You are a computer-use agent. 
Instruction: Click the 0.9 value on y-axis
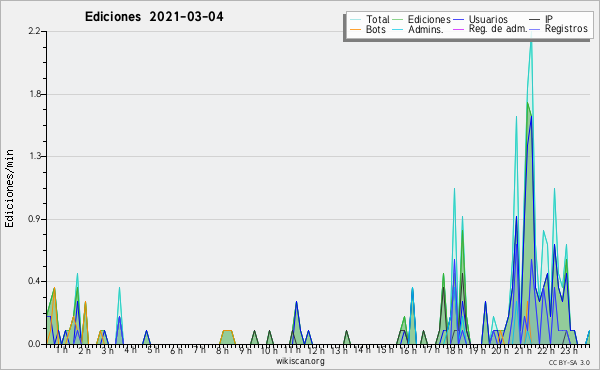click(x=34, y=219)
